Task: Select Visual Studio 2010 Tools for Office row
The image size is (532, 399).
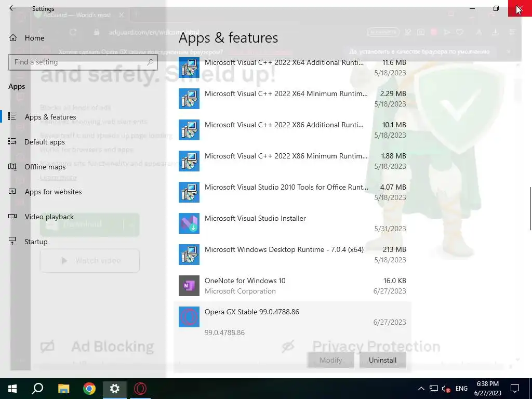Action: (292, 192)
